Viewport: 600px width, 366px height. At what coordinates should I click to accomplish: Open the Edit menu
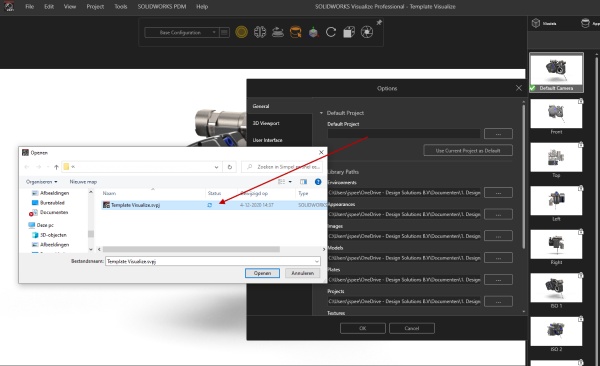pyautogui.click(x=49, y=7)
